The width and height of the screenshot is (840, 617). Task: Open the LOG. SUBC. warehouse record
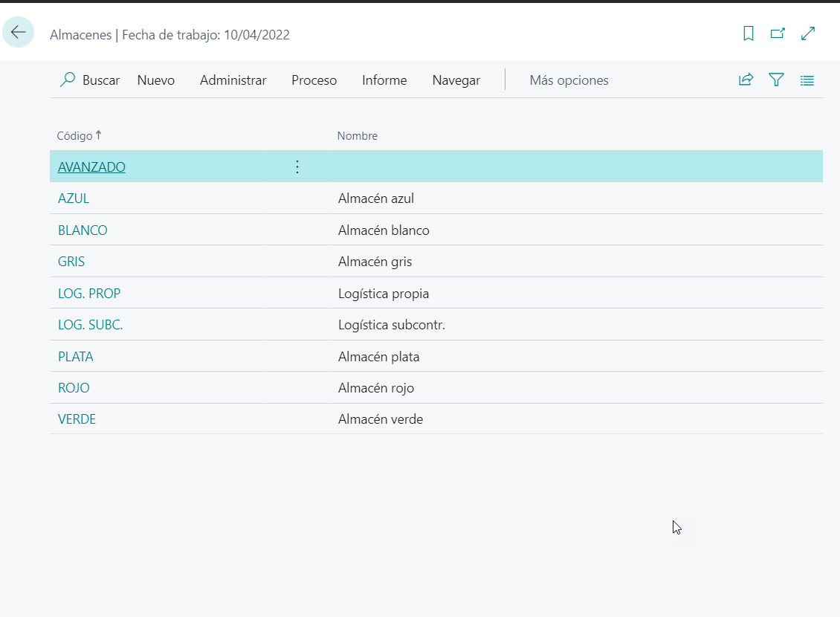point(90,325)
